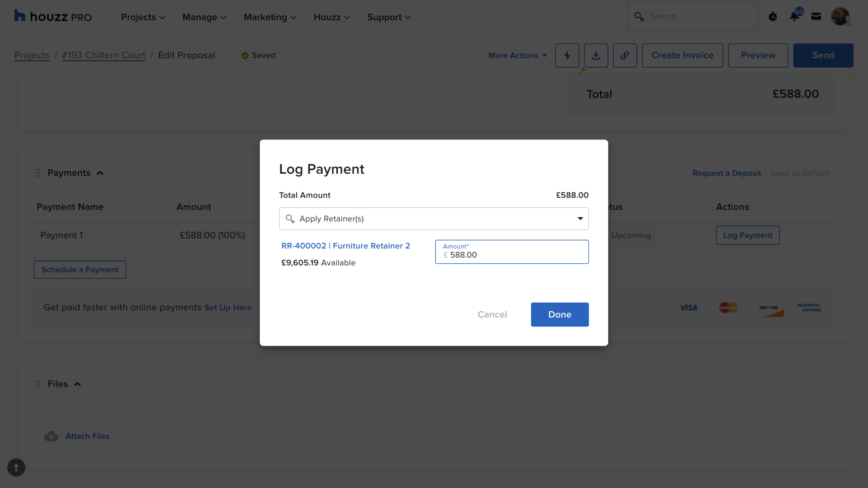Collapse the Files section chevron
The image size is (868, 488).
click(78, 384)
